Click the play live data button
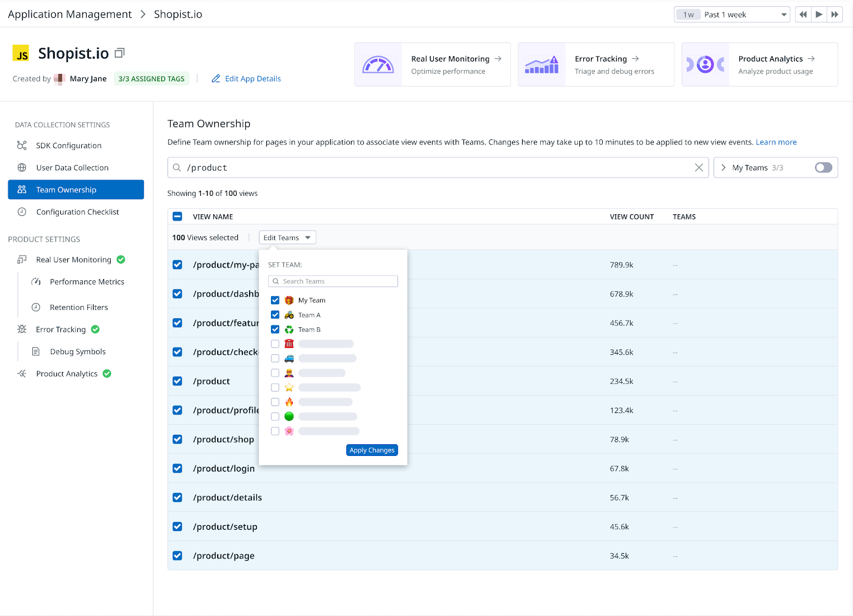 click(819, 15)
